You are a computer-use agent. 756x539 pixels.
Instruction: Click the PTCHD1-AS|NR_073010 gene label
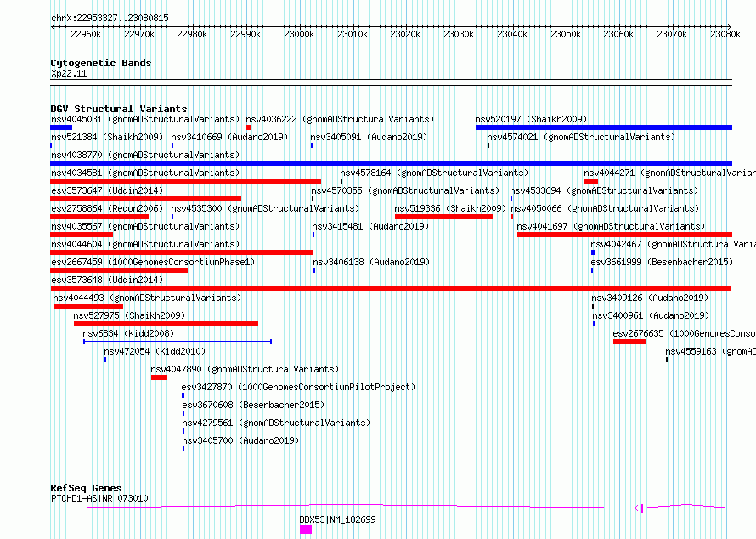pyautogui.click(x=99, y=498)
